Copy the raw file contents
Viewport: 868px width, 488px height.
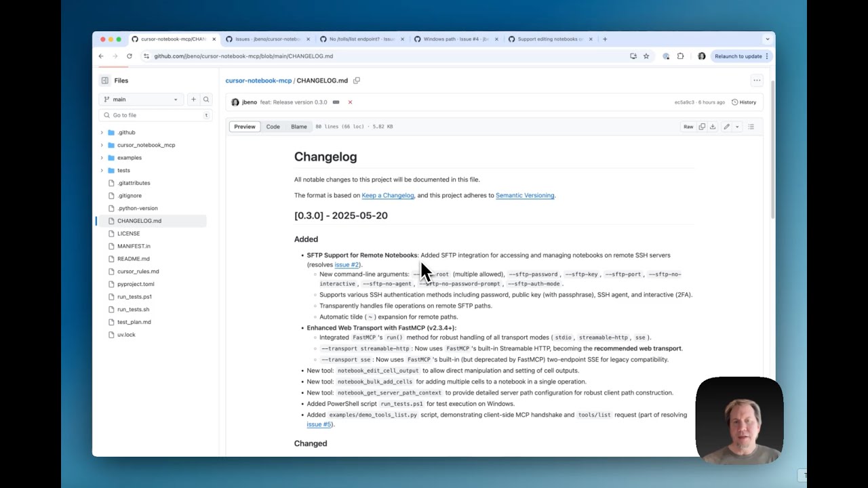pyautogui.click(x=700, y=127)
